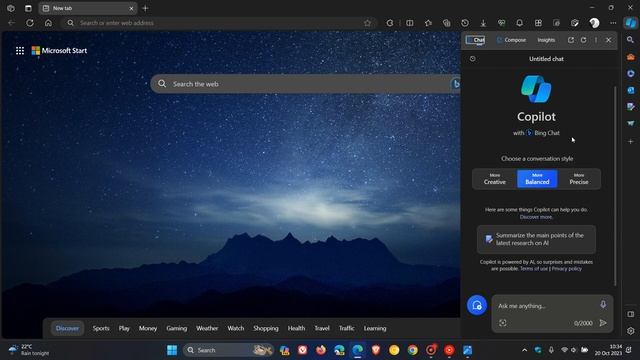The width and height of the screenshot is (640, 360).
Task: Open Collections icon in toolbar
Action: tap(447, 23)
